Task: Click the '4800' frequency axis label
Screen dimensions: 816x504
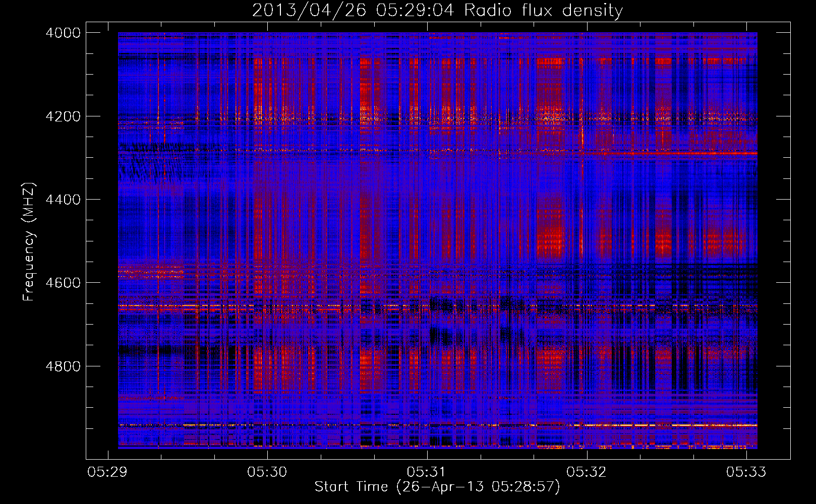Action: (63, 366)
